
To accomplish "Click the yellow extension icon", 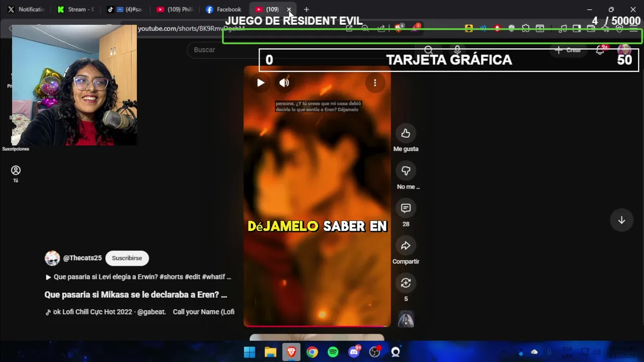I will 469,29.
